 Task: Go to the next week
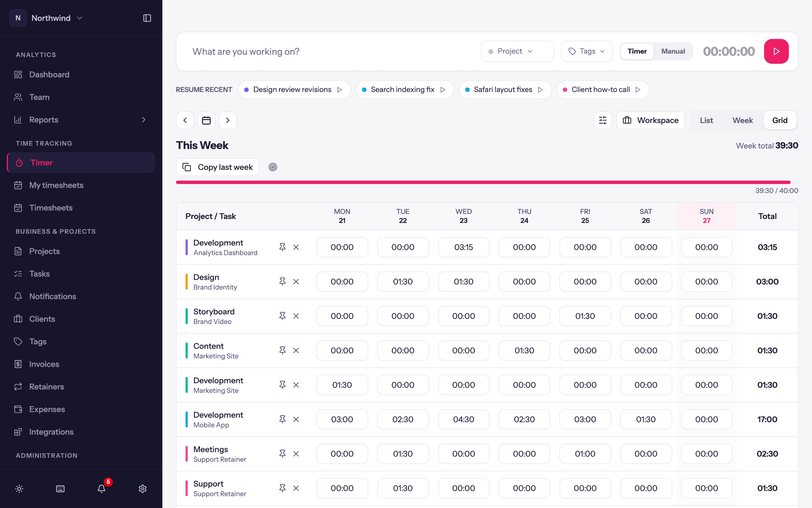(x=228, y=120)
